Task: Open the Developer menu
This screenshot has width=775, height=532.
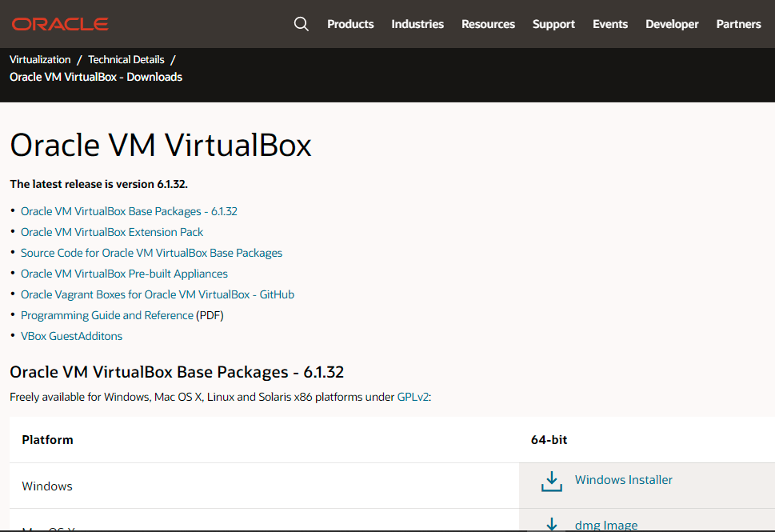Action: pos(672,24)
